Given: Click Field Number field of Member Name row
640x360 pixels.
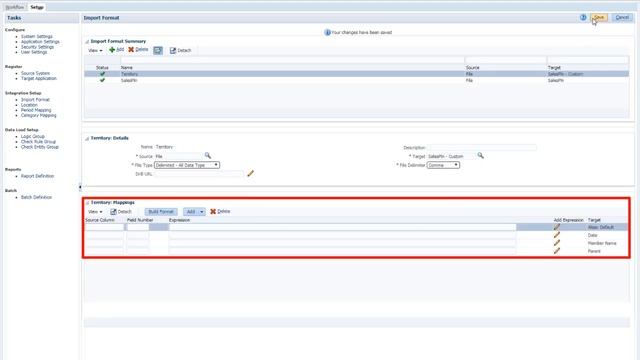Looking at the screenshot, I should (138, 243).
